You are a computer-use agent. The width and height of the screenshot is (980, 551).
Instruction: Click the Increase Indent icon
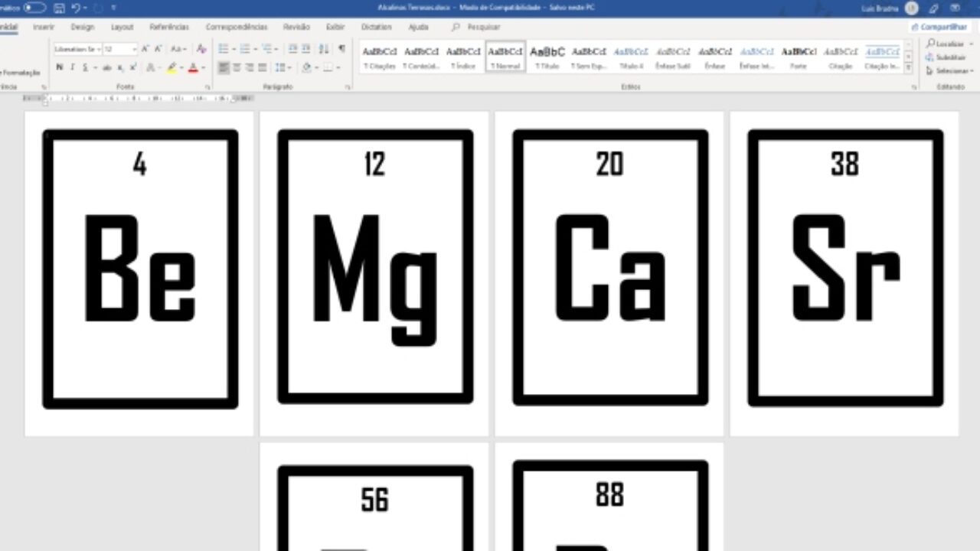click(305, 49)
